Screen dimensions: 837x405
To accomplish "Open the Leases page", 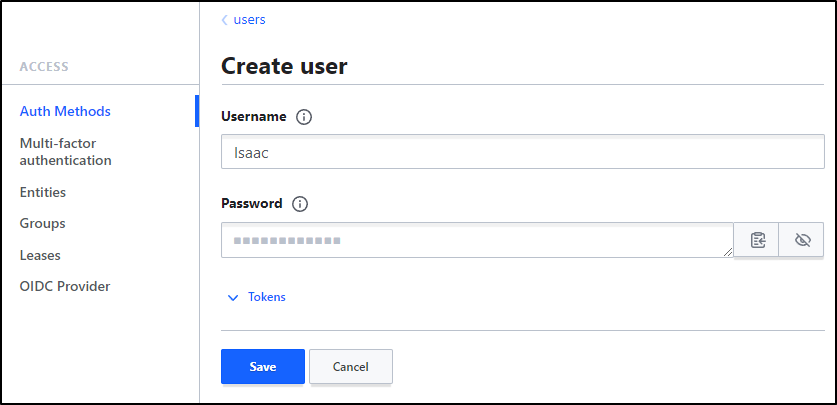I will [40, 256].
